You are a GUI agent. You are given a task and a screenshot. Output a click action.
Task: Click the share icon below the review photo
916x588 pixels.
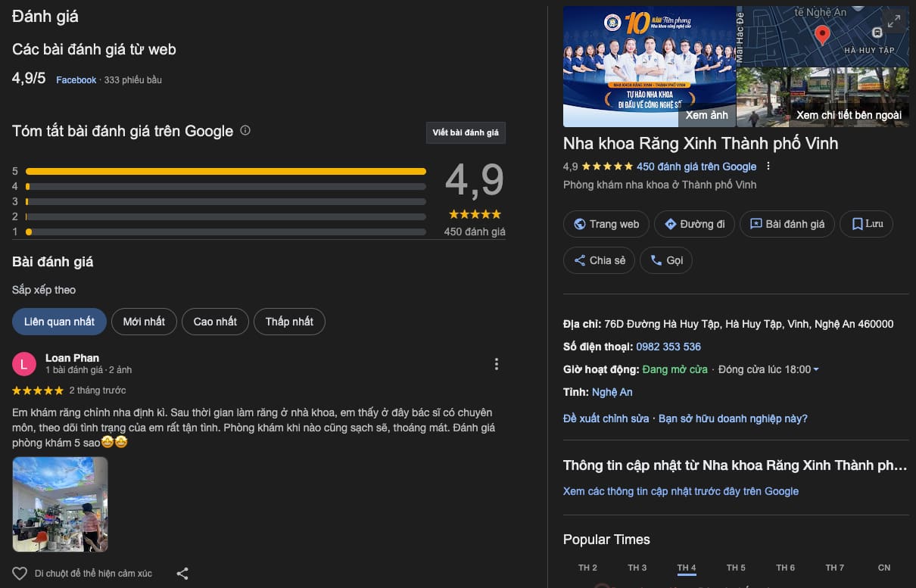point(182,574)
